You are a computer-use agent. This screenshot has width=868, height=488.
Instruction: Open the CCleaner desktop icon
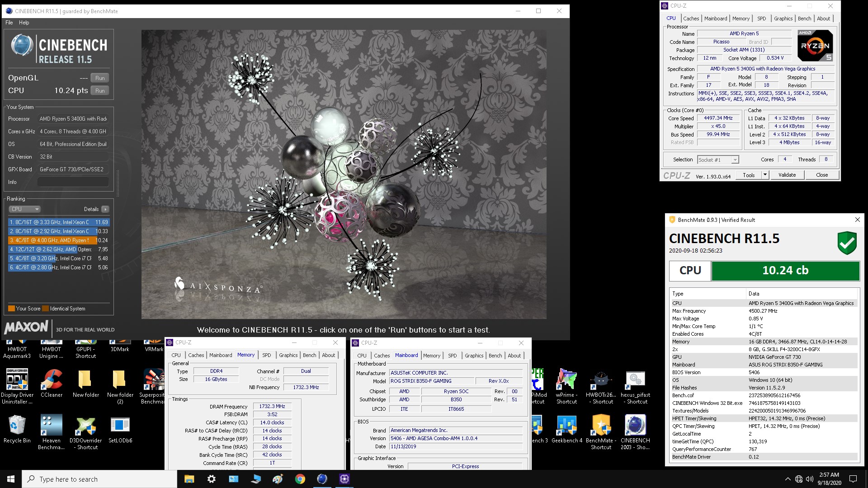pos(52,383)
